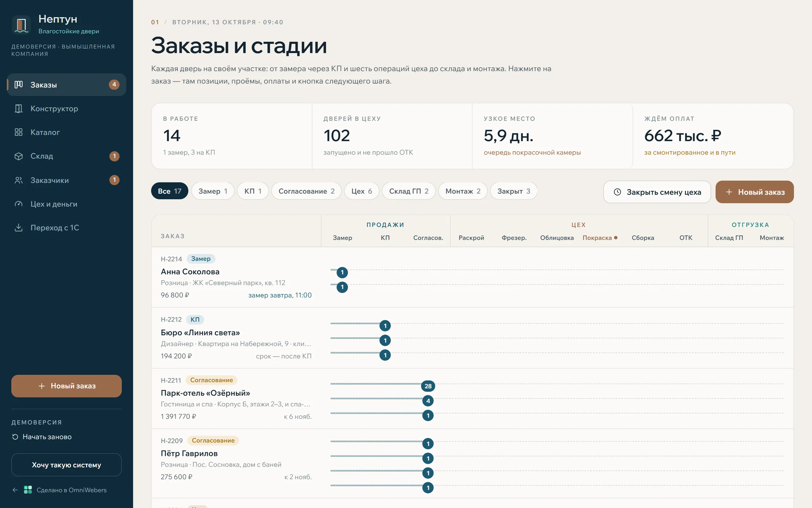This screenshot has width=812, height=508.
Task: Click the Ждём оплат 662 тыс. ₽ card
Action: (713, 136)
